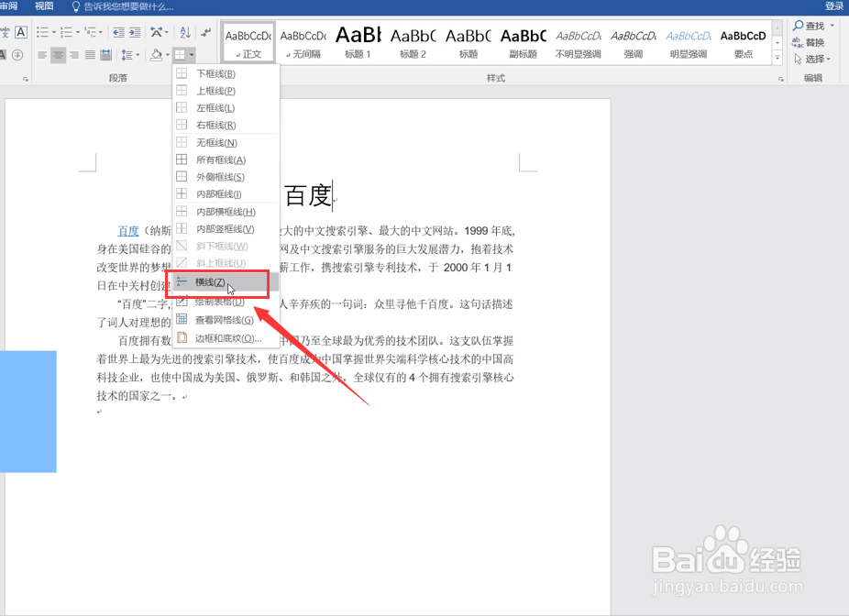
Task: Click the Increase Indent icon
Action: pyautogui.click(x=135, y=31)
